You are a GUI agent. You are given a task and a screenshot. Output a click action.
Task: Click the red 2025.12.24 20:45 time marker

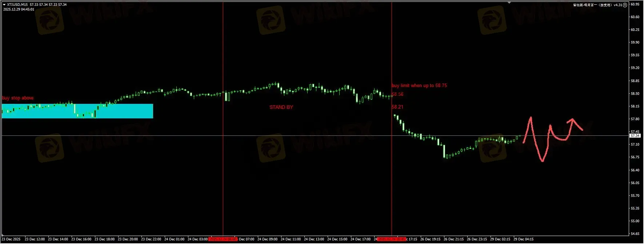pos(392,239)
